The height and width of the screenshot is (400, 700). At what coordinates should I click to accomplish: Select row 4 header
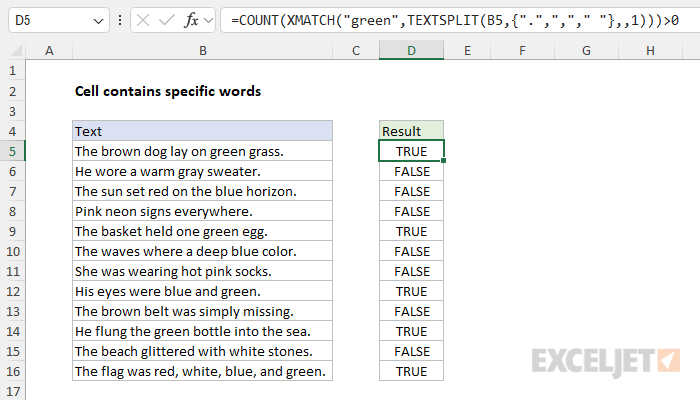(x=12, y=131)
